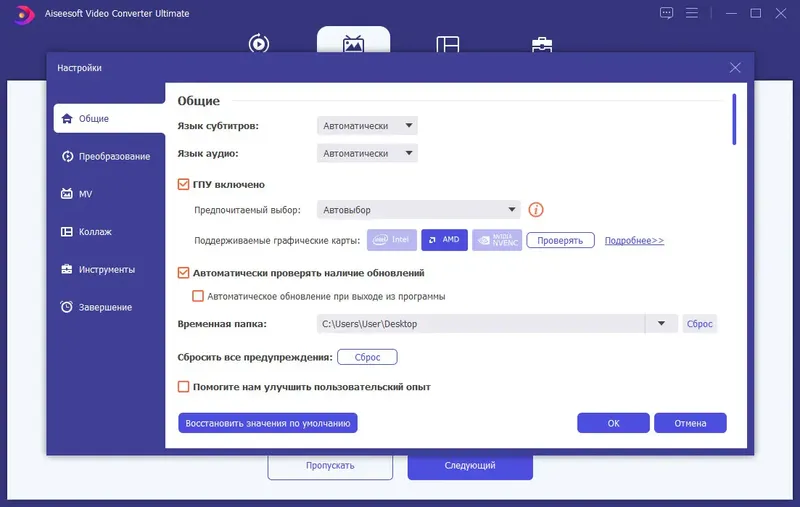Click the C:\Users\User\Desktop path field
The image size is (800, 507).
(x=481, y=323)
